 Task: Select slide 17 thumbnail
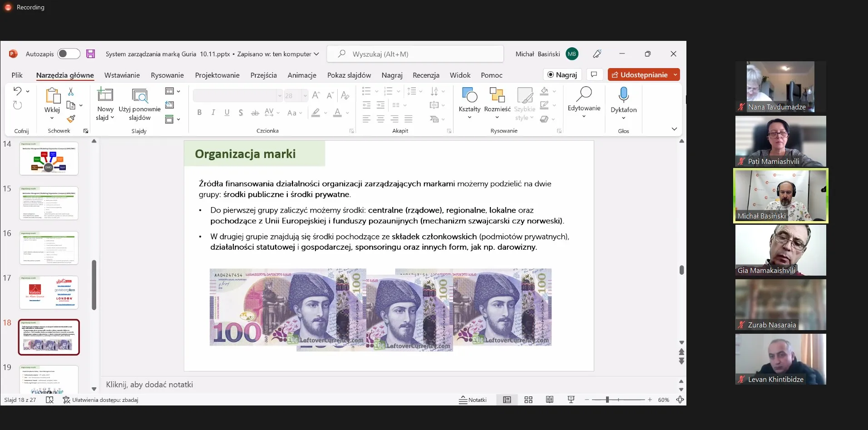[x=49, y=292]
